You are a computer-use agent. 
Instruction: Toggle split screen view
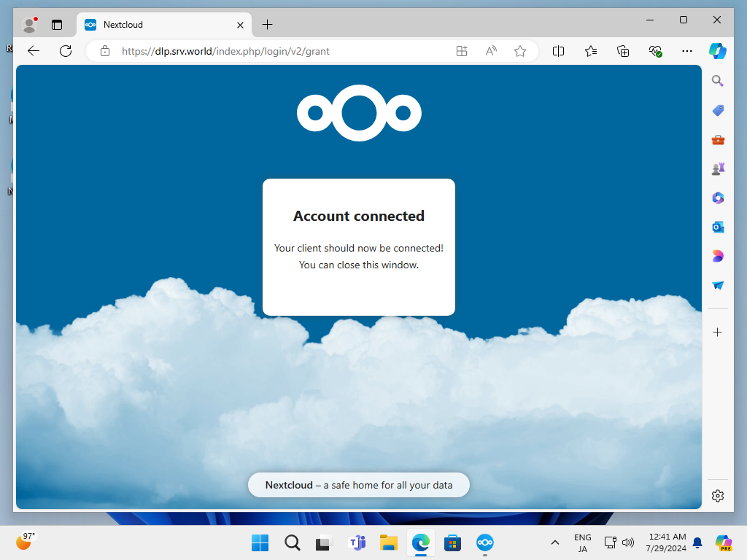[558, 51]
